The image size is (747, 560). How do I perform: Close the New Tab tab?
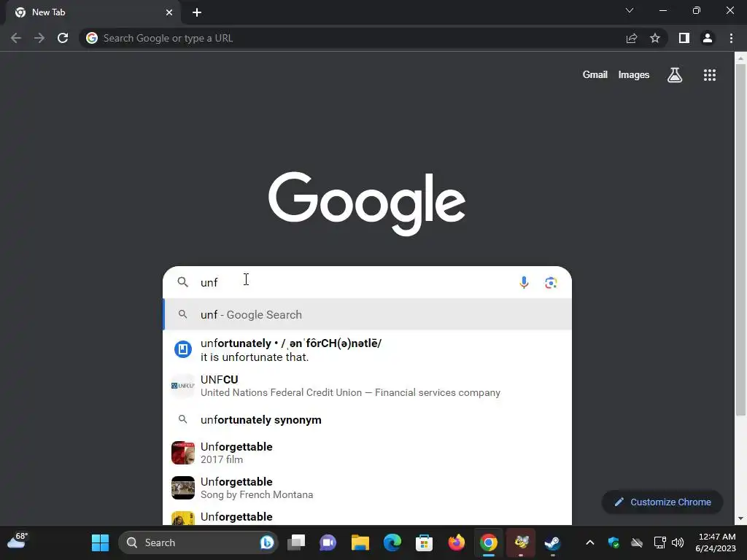point(169,12)
